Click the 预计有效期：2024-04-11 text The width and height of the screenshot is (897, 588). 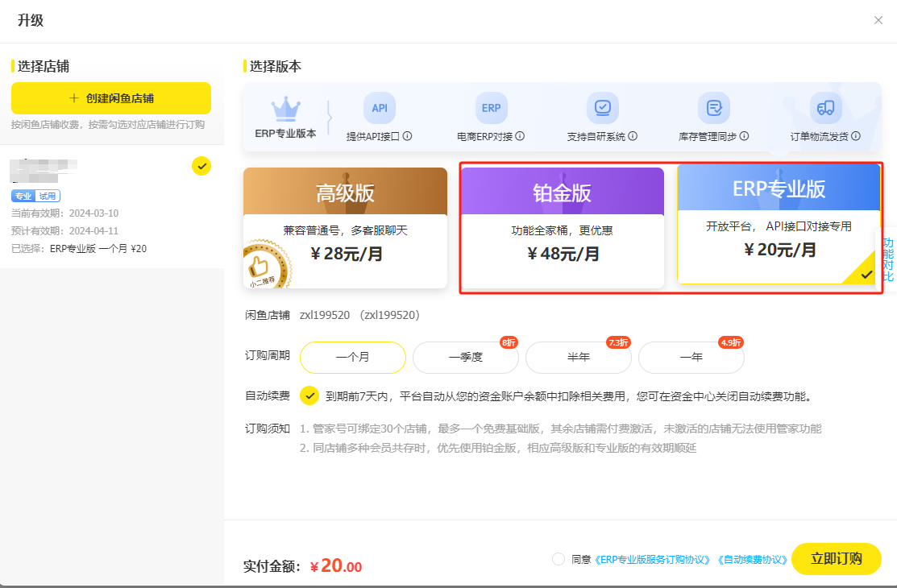(x=64, y=231)
